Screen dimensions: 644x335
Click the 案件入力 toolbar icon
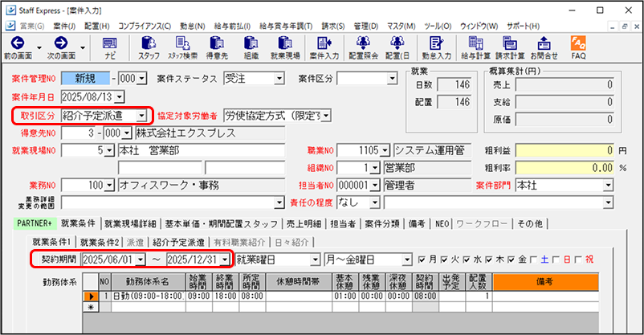coord(324,43)
